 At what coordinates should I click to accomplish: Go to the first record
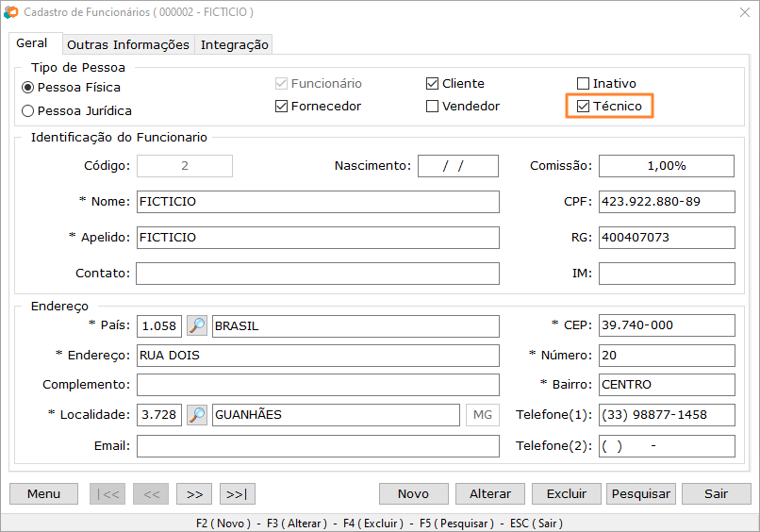click(107, 493)
